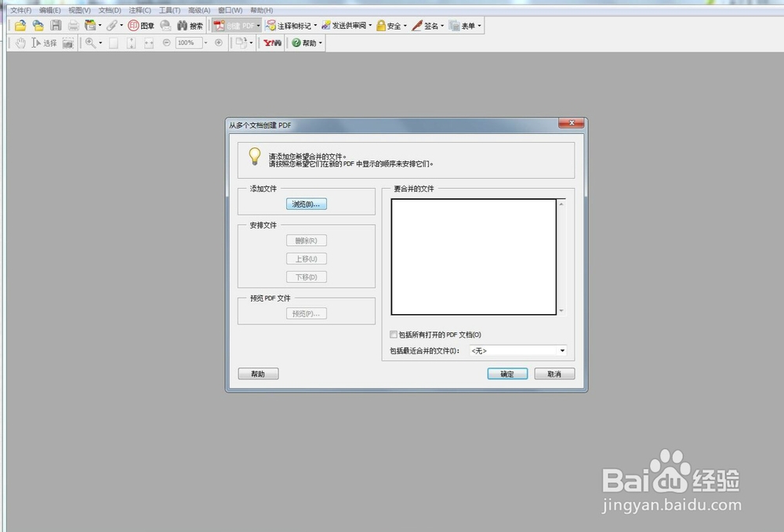This screenshot has width=784, height=532.
Task: Confirm with the 确定 button
Action: click(x=507, y=375)
